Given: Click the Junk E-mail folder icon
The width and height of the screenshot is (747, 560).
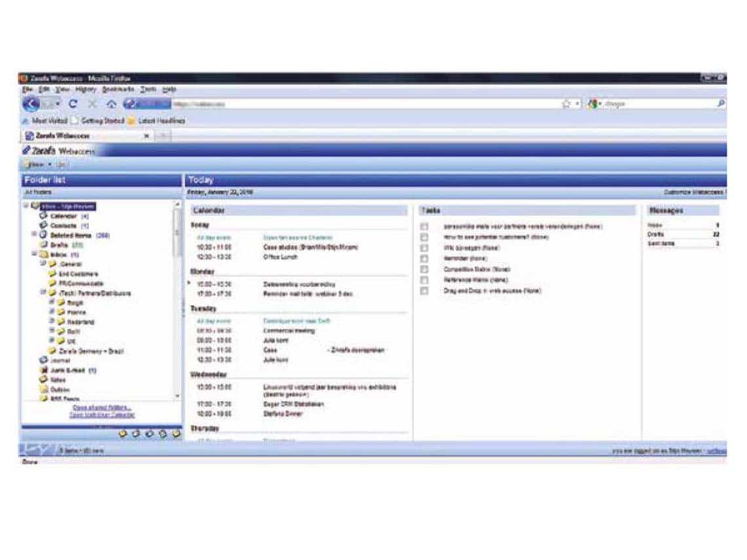Looking at the screenshot, I should pyautogui.click(x=43, y=370).
